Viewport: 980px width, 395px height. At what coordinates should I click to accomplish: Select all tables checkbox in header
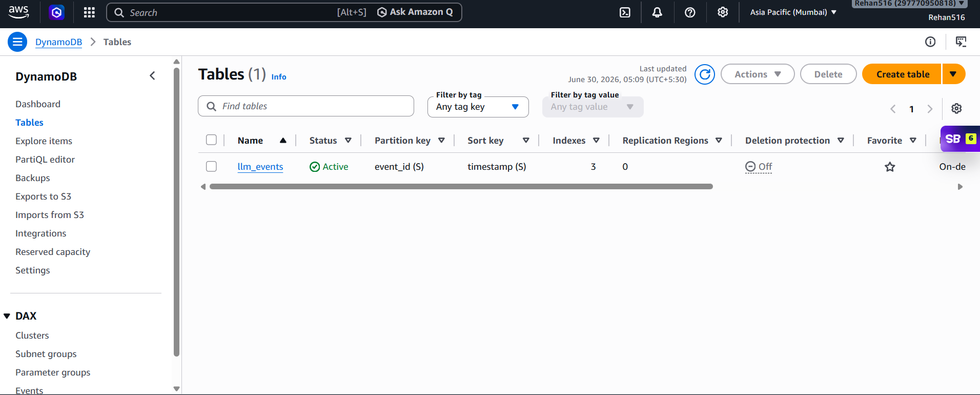click(x=211, y=140)
